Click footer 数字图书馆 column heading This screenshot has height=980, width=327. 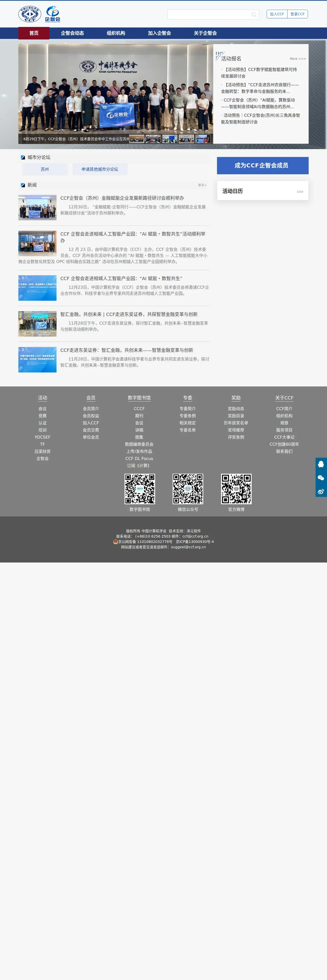tap(139, 398)
